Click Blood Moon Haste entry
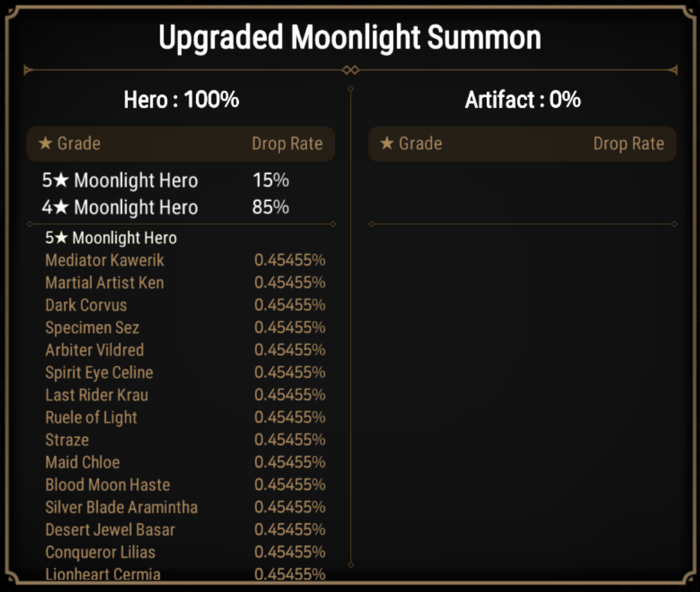 tap(108, 485)
